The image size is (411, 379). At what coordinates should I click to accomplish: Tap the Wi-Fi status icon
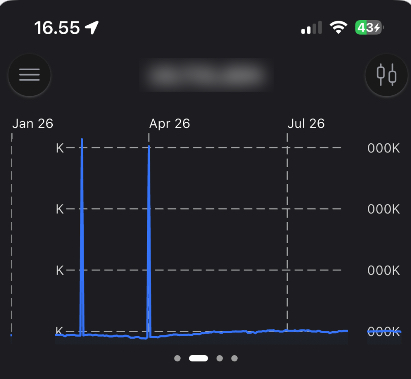338,27
